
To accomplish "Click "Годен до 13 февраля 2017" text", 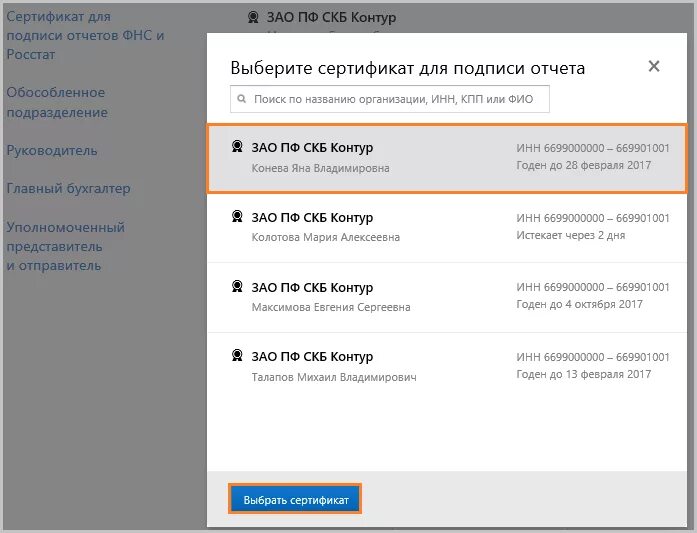I will (583, 374).
